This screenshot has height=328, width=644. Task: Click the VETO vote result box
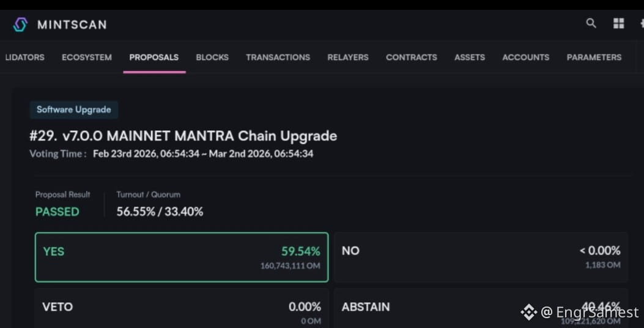point(182,308)
